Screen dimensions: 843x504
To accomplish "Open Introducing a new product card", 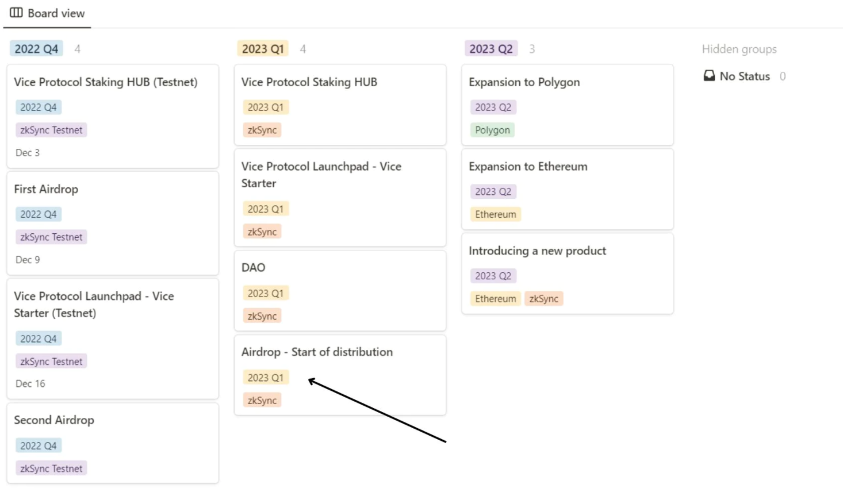I will [x=568, y=274].
